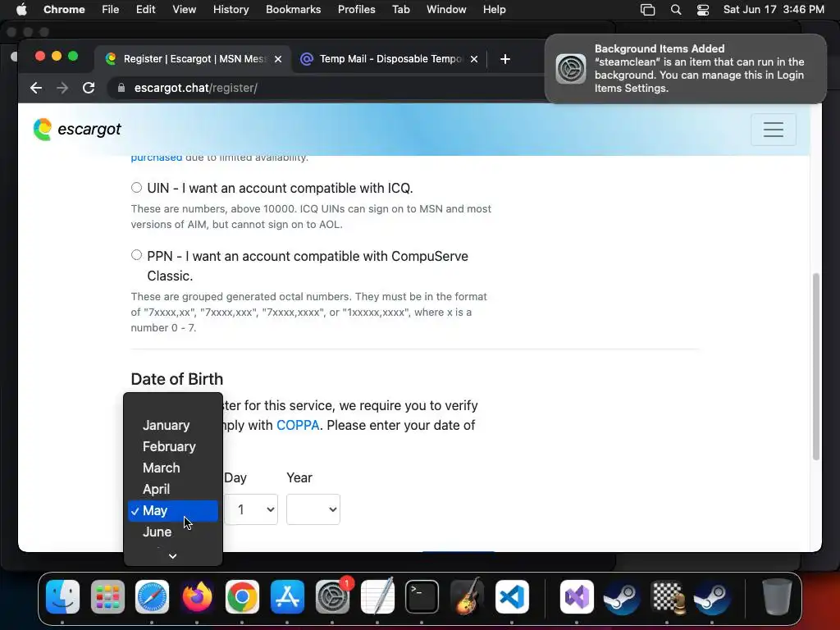Image resolution: width=840 pixels, height=630 pixels.
Task: Open the History menu
Action: pyautogui.click(x=231, y=10)
